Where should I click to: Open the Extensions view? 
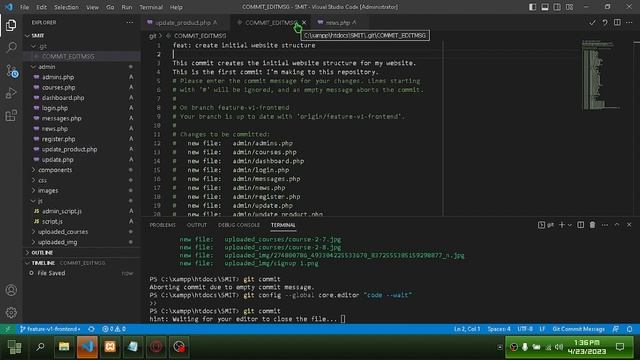11,116
